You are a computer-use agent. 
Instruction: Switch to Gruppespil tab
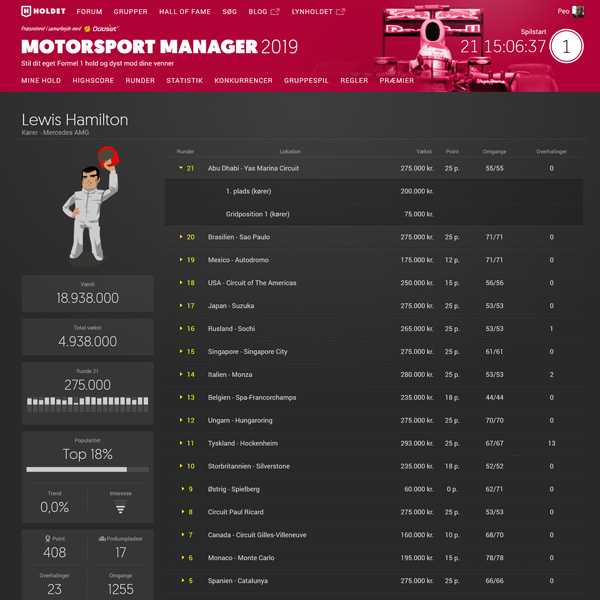point(306,81)
